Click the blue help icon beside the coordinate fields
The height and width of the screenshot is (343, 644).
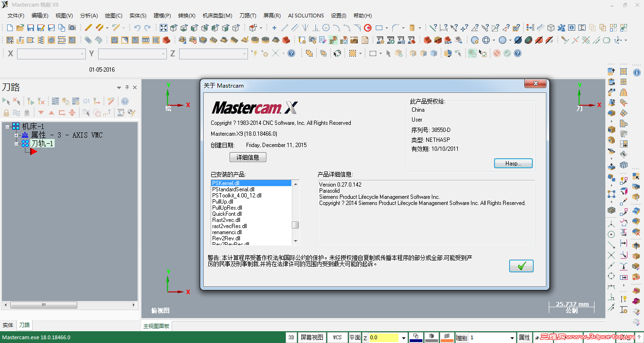(x=291, y=54)
